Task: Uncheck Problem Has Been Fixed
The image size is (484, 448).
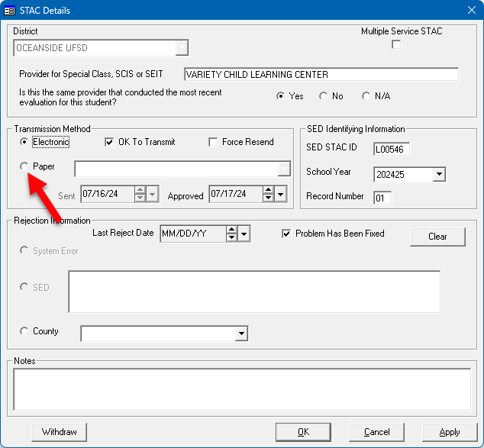Action: click(x=287, y=234)
